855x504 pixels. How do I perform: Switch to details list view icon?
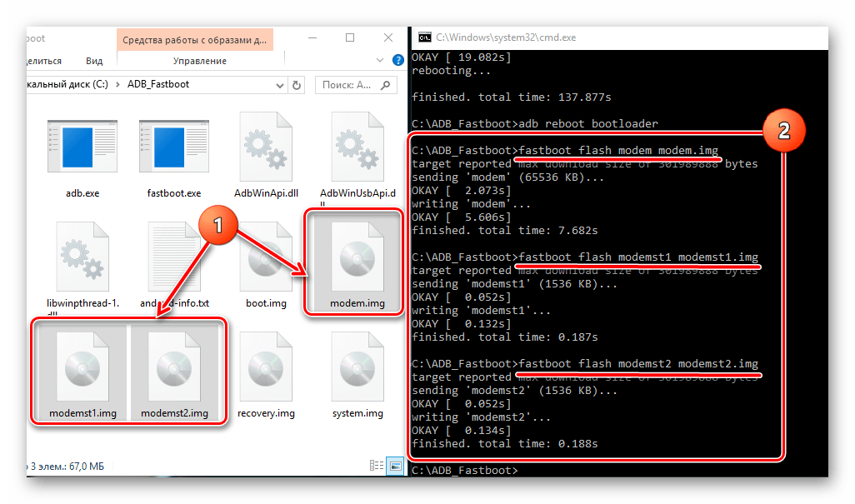point(376,466)
